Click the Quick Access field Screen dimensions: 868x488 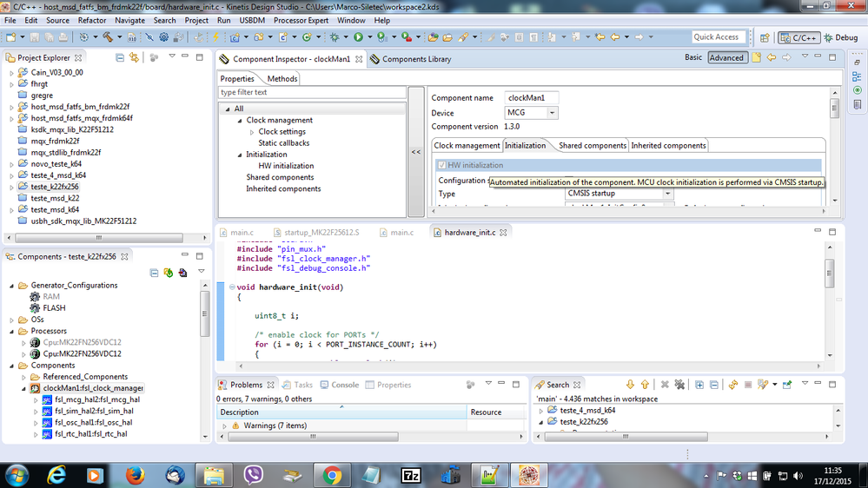click(719, 36)
